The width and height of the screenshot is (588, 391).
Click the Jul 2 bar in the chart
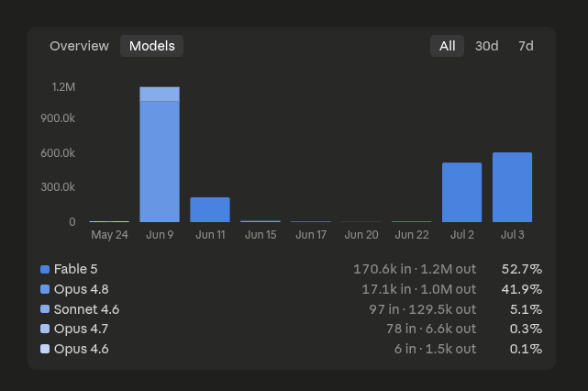[462, 193]
